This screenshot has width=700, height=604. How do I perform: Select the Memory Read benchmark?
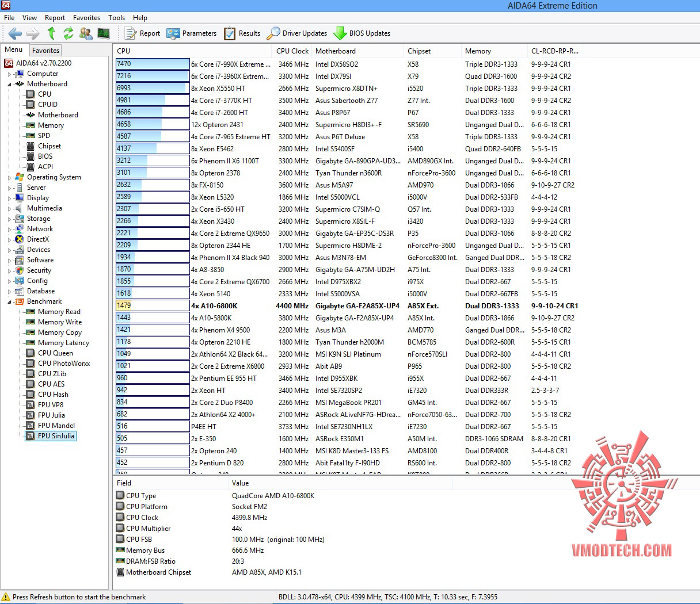(59, 312)
